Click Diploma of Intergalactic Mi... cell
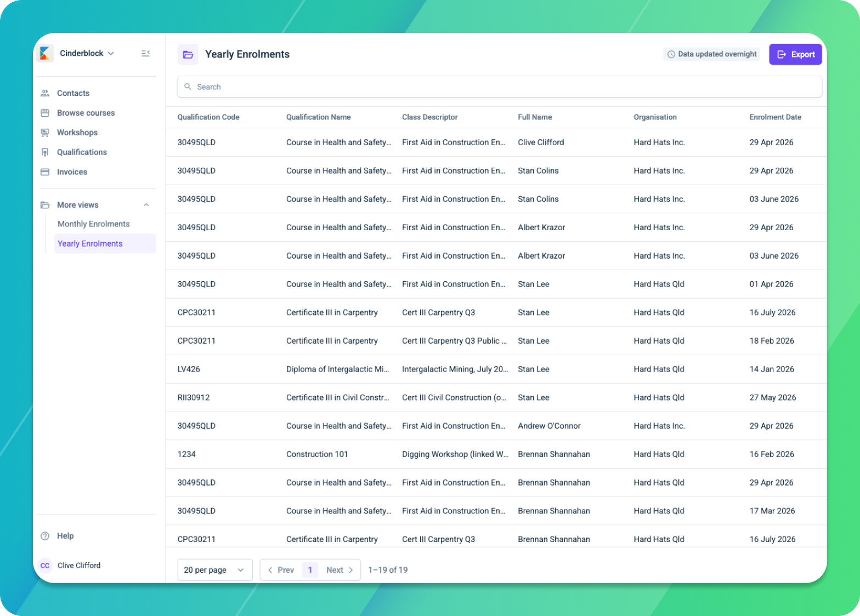The image size is (860, 616). (337, 369)
